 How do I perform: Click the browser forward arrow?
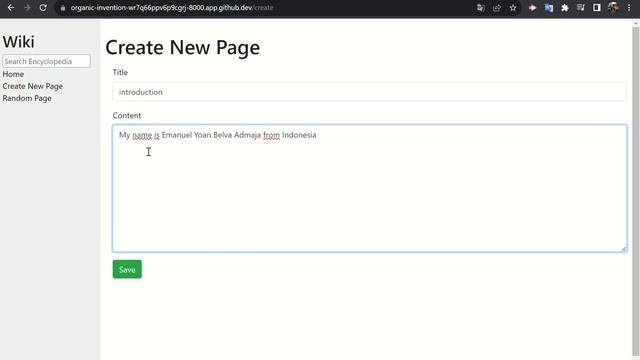point(27,8)
